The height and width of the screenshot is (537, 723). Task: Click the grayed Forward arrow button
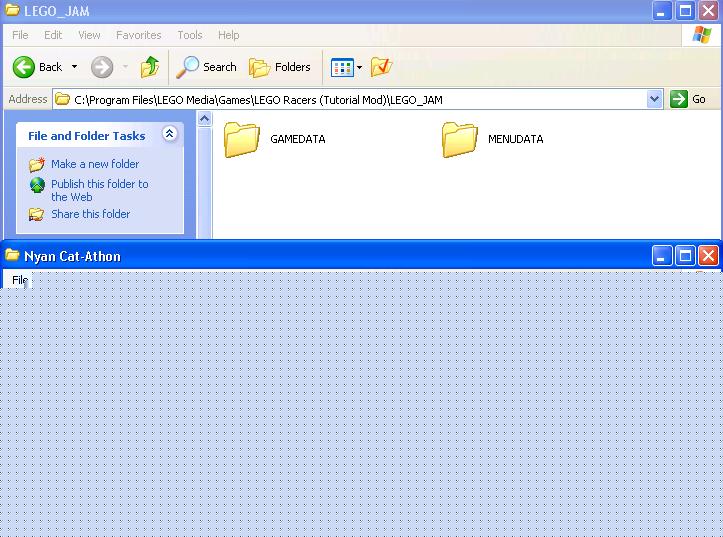point(102,67)
